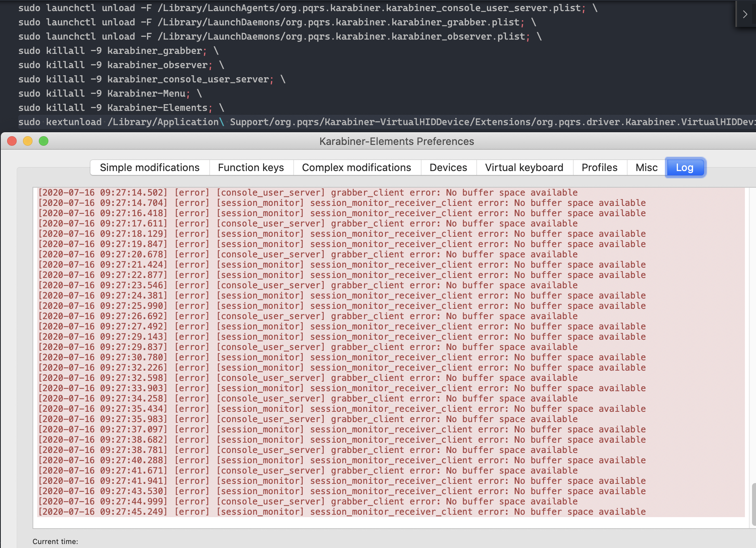
Task: Click the killall karabiner_console_user_server terminal line
Action: point(152,79)
